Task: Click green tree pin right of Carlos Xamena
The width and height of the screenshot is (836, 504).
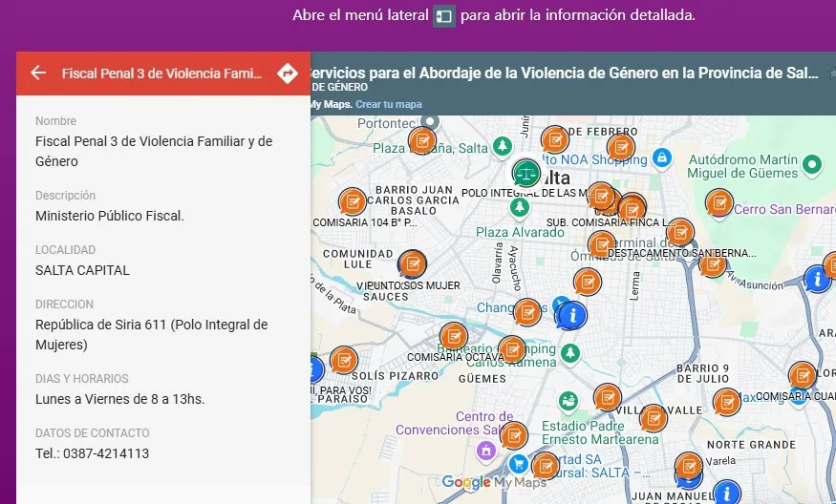Action: tap(570, 352)
